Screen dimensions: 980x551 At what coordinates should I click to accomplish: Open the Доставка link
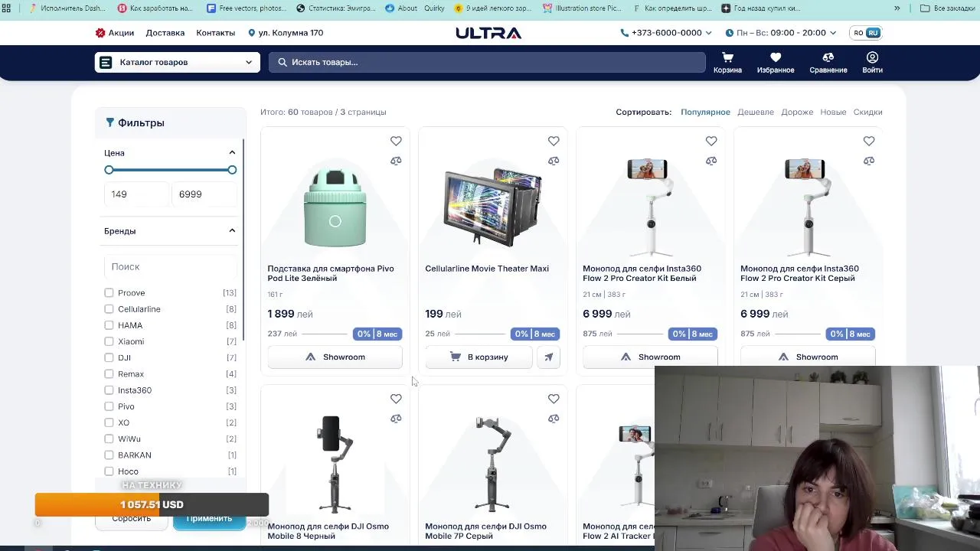click(x=165, y=33)
